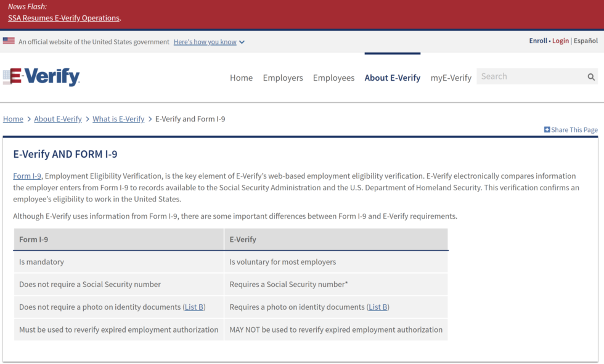Go to the Home navigation menu item
The image size is (604, 364).
tap(241, 78)
